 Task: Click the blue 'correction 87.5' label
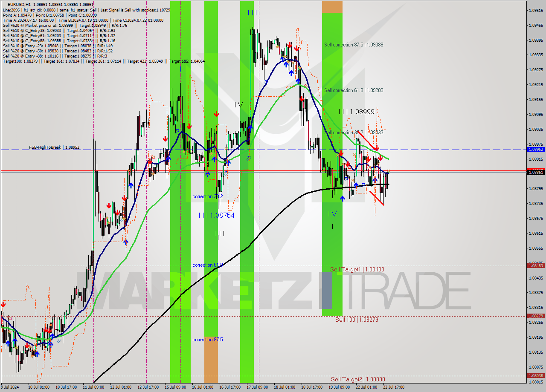click(x=207, y=340)
